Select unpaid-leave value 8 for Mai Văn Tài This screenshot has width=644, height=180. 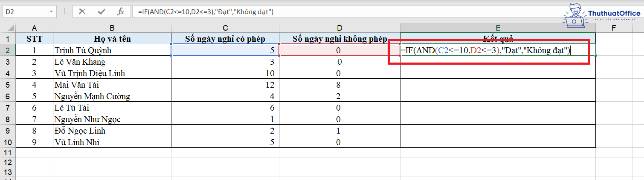pyautogui.click(x=339, y=85)
